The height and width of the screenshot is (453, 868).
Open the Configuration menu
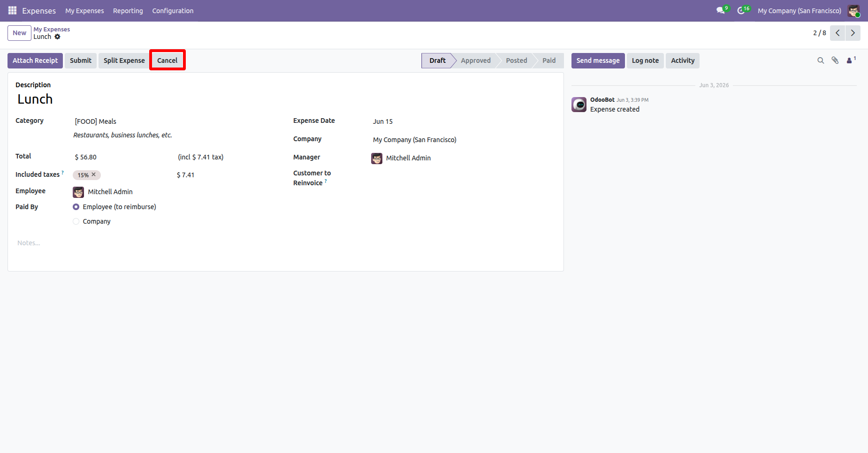click(173, 10)
